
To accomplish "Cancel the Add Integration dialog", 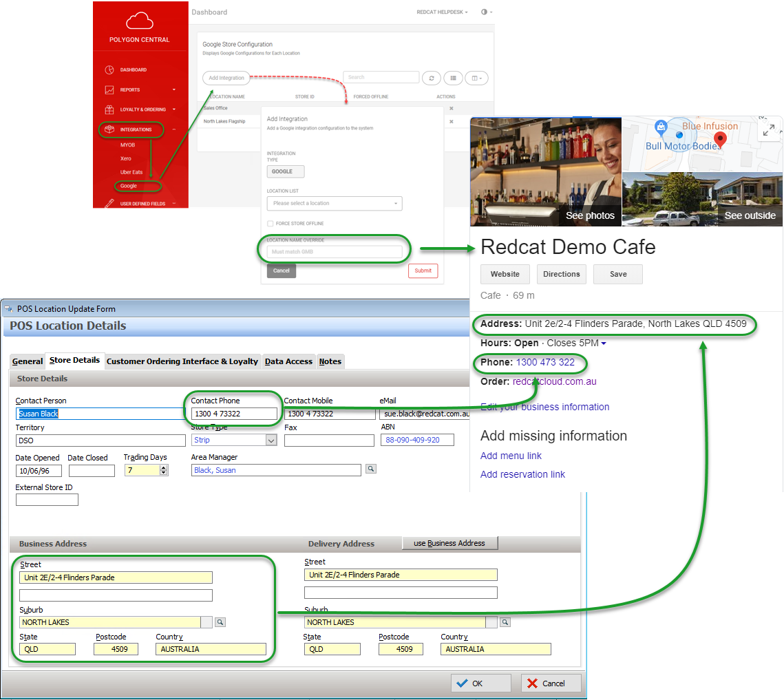I will point(282,271).
